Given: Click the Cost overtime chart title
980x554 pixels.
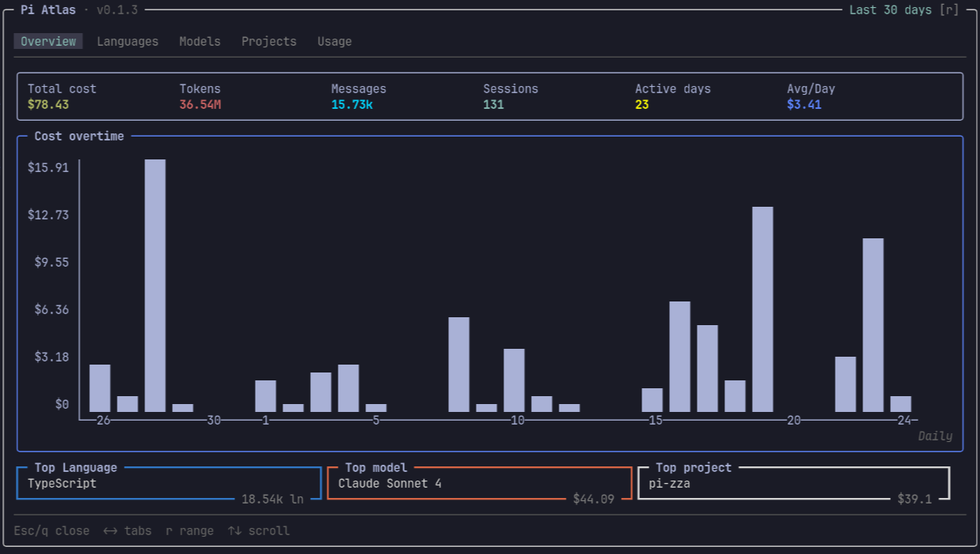Looking at the screenshot, I should (79, 136).
